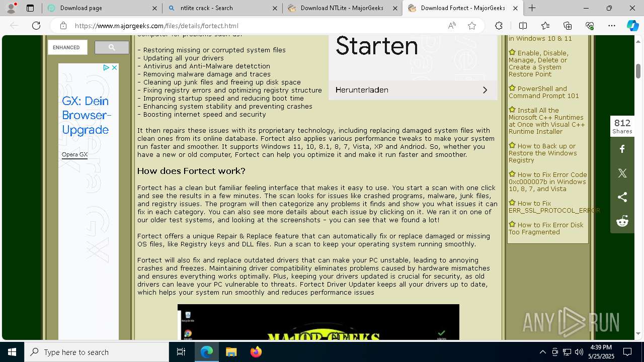Open browser Extensions icon
The width and height of the screenshot is (644, 362).
point(499,26)
